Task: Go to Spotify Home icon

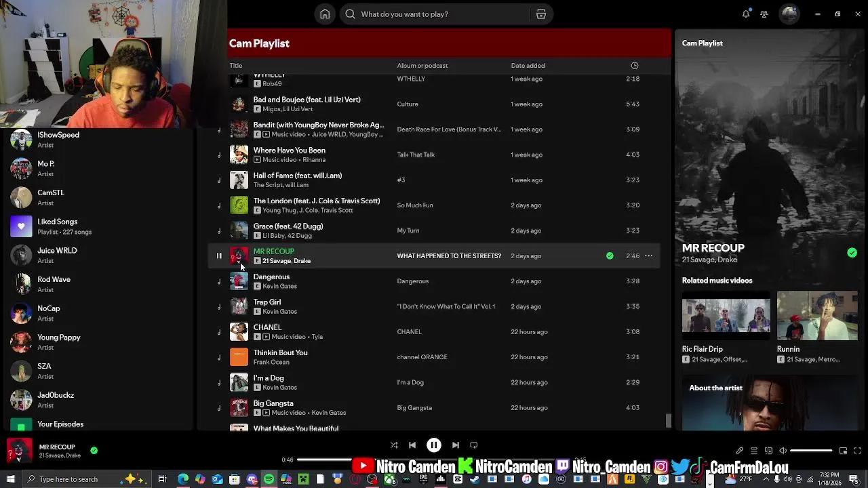Action: [x=325, y=14]
